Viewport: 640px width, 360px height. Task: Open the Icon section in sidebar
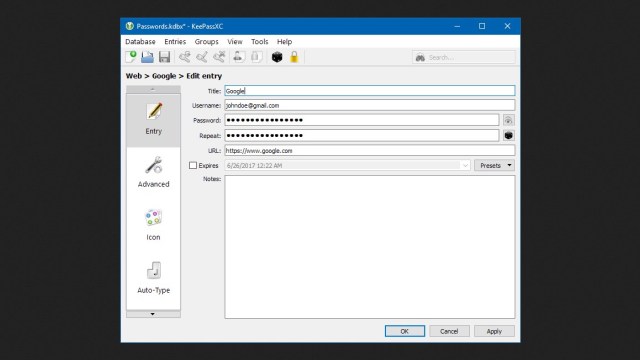click(x=153, y=225)
